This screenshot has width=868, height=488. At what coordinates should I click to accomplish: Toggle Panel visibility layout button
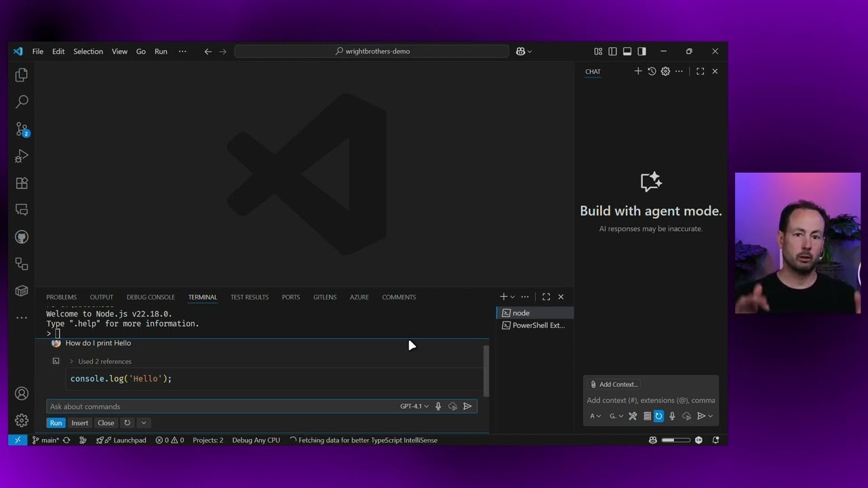[x=627, y=52]
